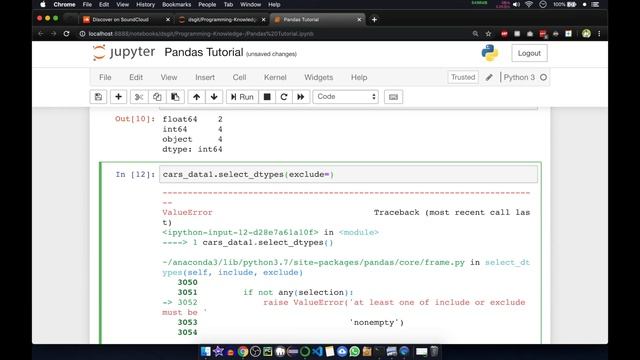Open the Bookmarks menu in macOS bar
This screenshot has height=360, width=640.
(176, 4)
